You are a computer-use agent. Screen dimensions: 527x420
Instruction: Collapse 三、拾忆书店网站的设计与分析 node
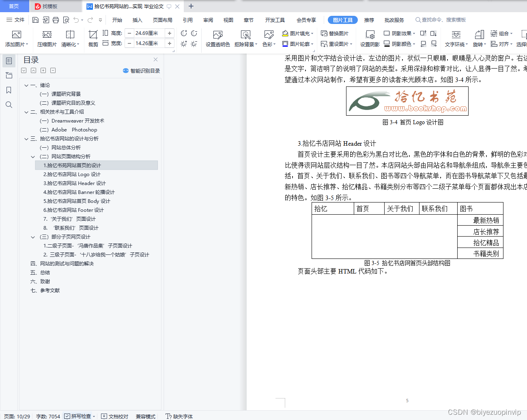(x=26, y=139)
